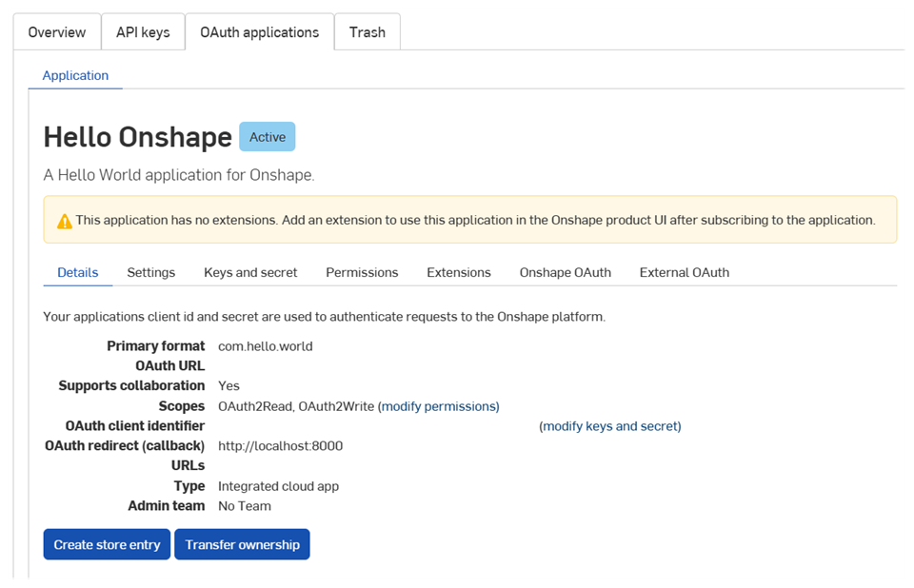This screenshot has height=588, width=914.
Task: Select the OAuth applications tab
Action: 259,32
